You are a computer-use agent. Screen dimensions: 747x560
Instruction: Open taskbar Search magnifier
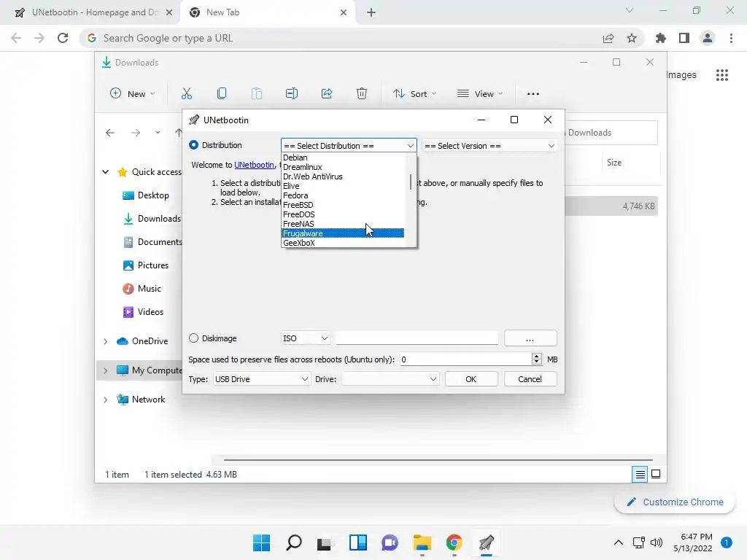click(x=294, y=542)
